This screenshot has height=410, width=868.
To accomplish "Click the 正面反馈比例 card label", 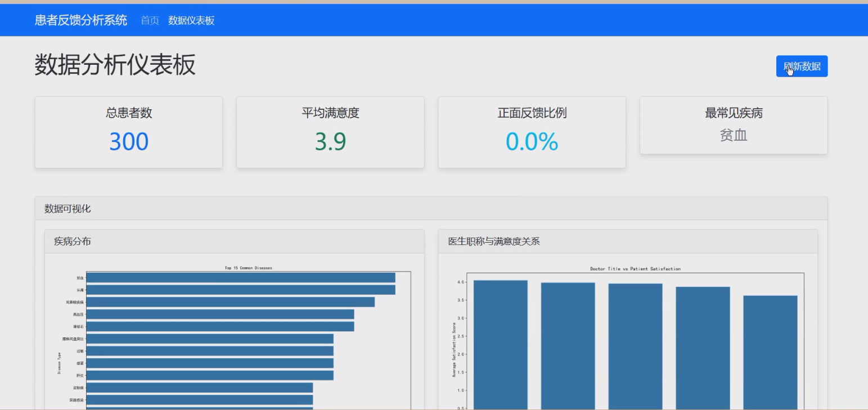I will [532, 113].
